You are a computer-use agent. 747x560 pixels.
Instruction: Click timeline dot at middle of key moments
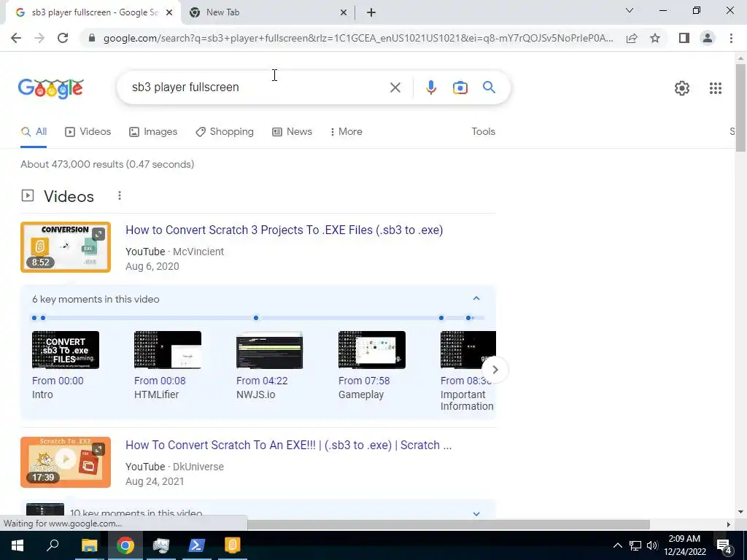pos(256,318)
